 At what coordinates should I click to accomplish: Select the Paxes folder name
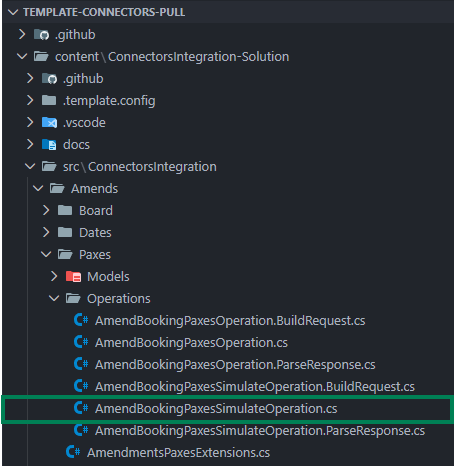point(95,255)
